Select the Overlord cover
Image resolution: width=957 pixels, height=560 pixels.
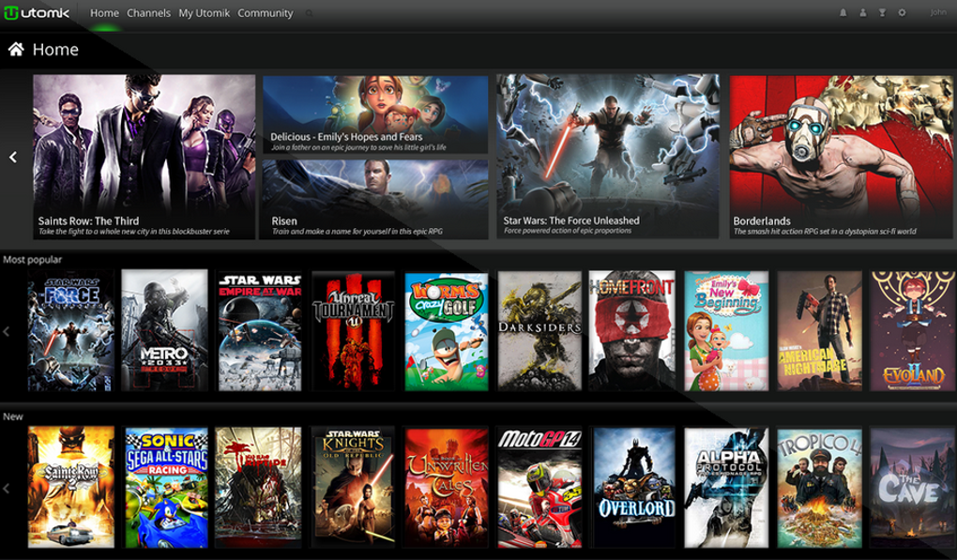(635, 487)
